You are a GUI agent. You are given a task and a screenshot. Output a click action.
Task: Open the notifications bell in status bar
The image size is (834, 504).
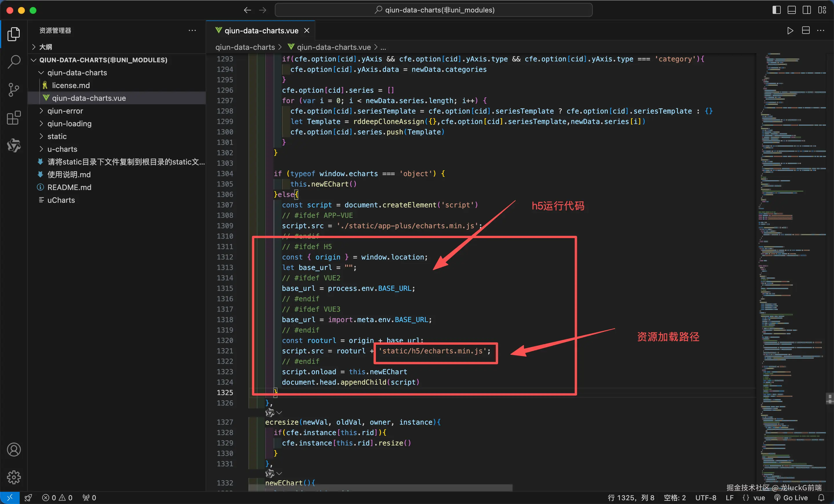821,498
